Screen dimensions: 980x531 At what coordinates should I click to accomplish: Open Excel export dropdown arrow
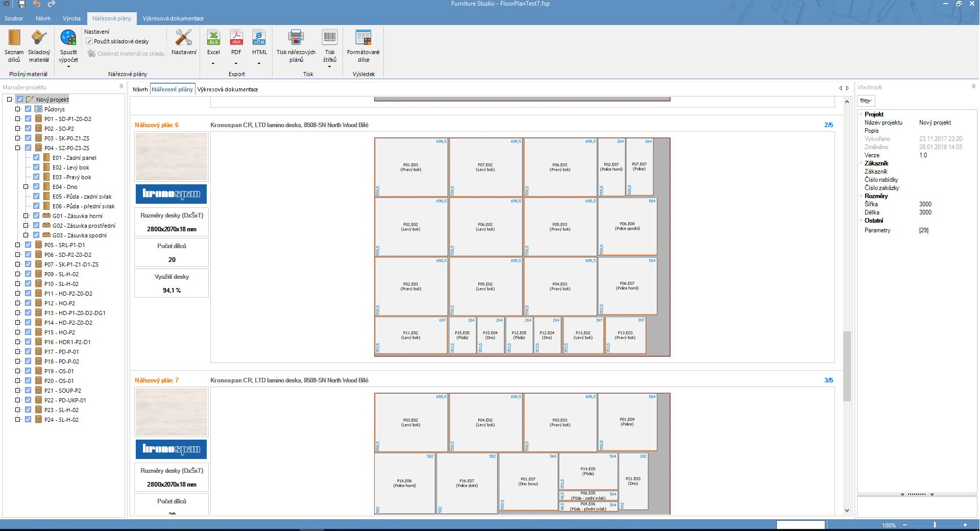pos(213,64)
